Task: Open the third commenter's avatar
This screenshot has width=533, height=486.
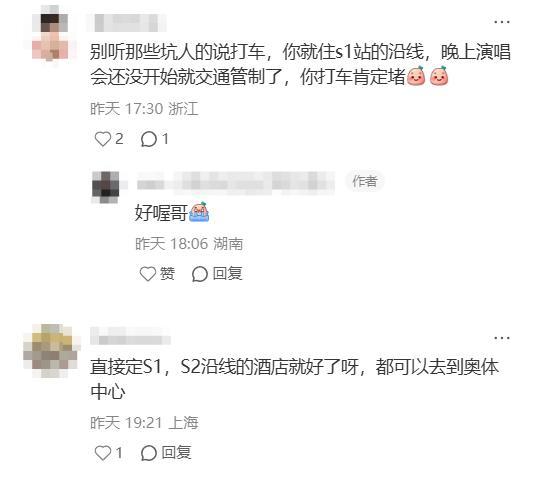Action: [52, 351]
